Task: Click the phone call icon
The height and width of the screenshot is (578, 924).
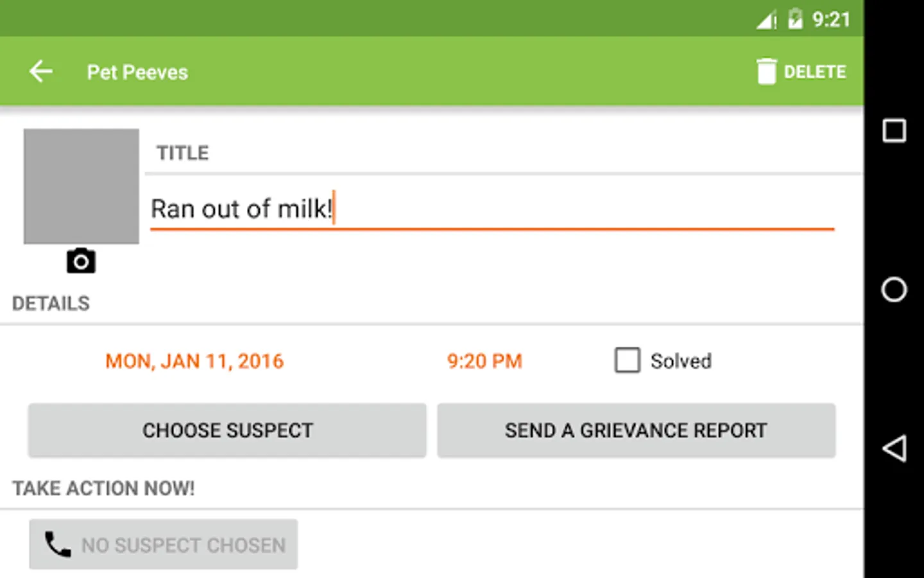Action: coord(58,545)
